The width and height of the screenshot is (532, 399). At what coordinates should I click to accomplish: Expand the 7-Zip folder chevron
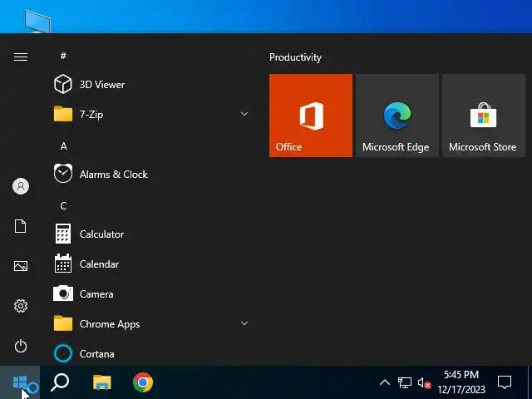click(x=244, y=114)
